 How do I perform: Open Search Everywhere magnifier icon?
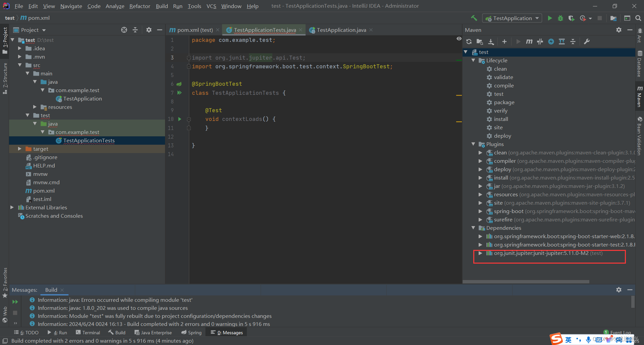[x=638, y=18]
